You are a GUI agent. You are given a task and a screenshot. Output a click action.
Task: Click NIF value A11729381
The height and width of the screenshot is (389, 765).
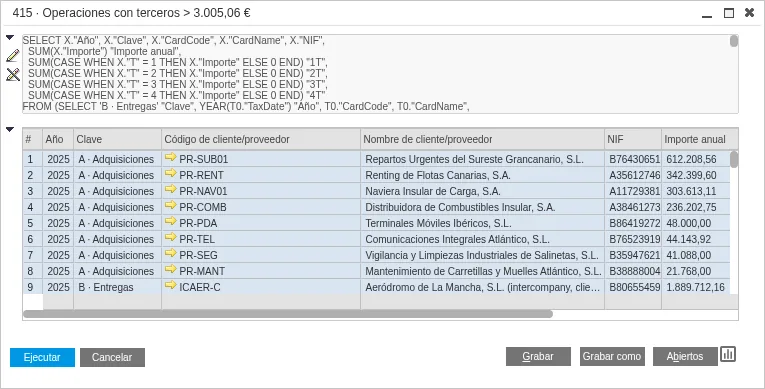coord(634,191)
